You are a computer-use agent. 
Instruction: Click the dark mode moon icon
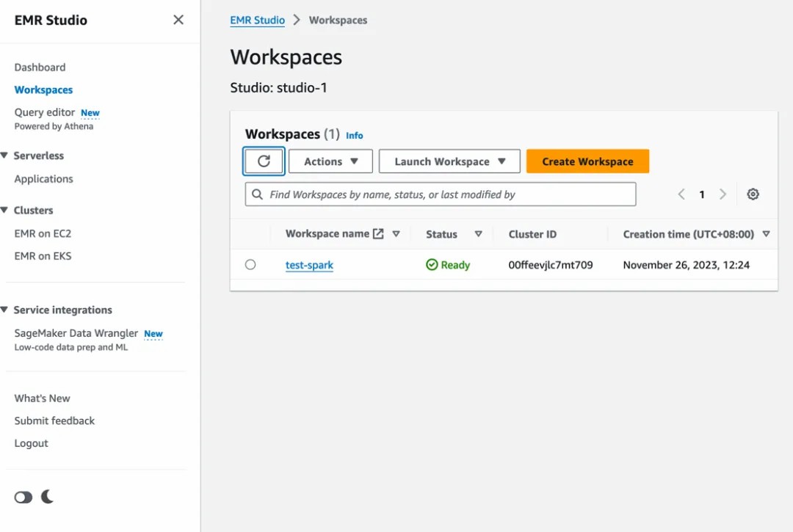point(48,497)
